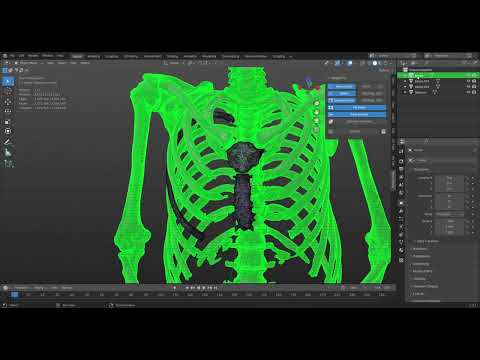Select the Select Box tool
This screenshot has width=480, height=360.
click(x=8, y=81)
